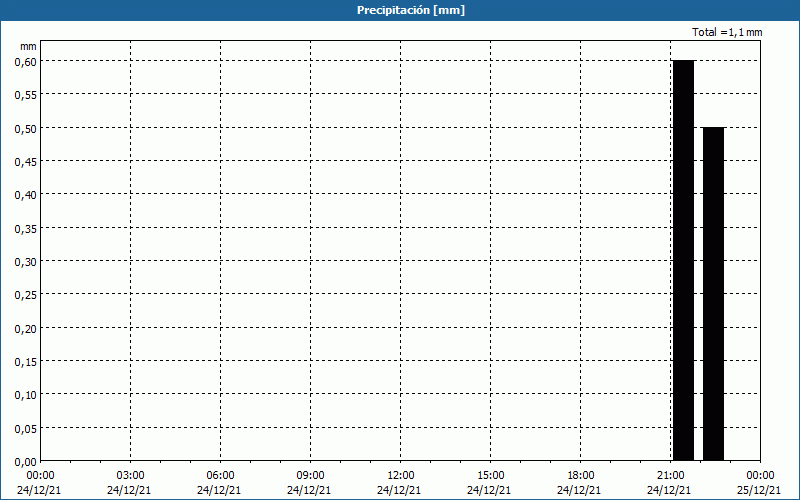800x500 pixels.
Task: Click the 15:00 time axis label
Action: point(490,476)
